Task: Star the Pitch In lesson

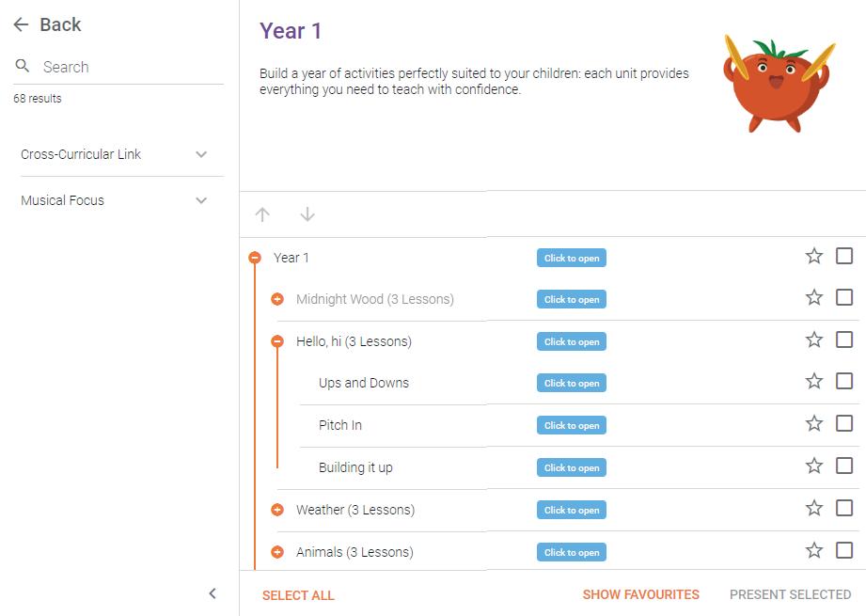Action: pos(814,423)
